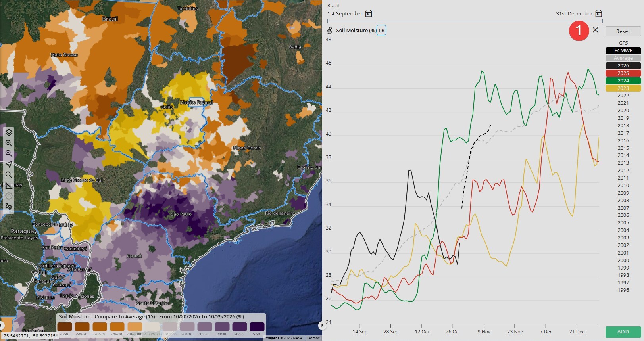
Task: Toggle the 2025 year series
Action: (623, 73)
